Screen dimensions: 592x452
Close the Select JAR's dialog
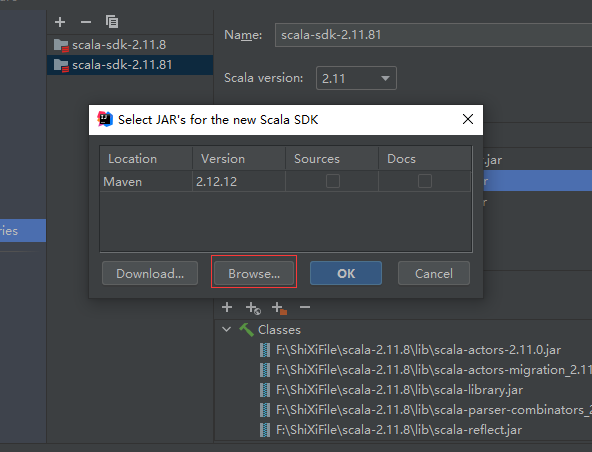[x=468, y=119]
